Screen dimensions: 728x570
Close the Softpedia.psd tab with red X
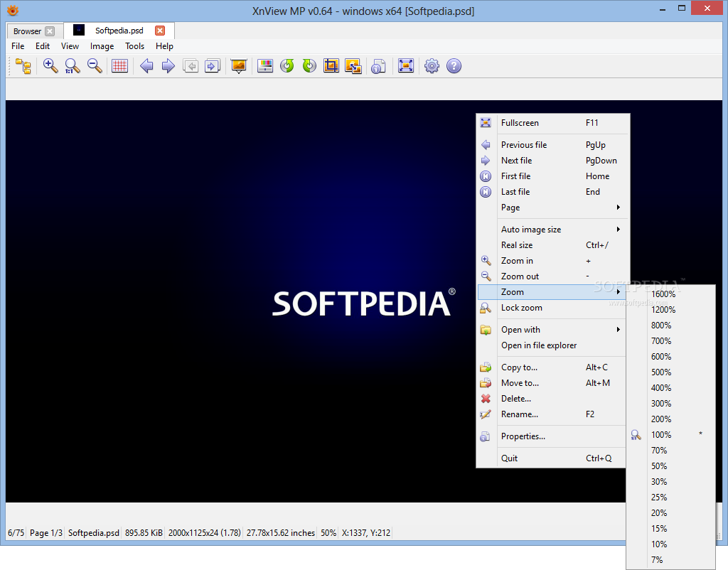(x=160, y=31)
